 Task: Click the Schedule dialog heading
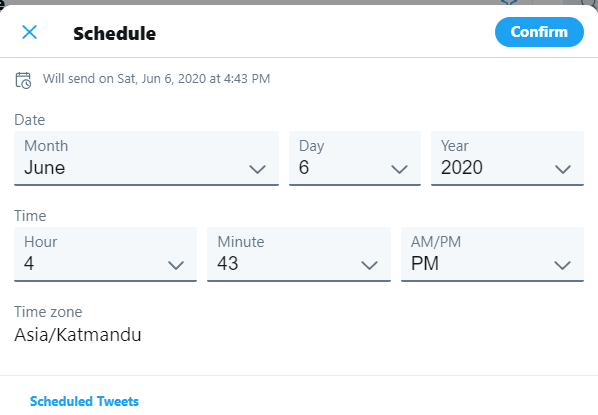(x=114, y=34)
